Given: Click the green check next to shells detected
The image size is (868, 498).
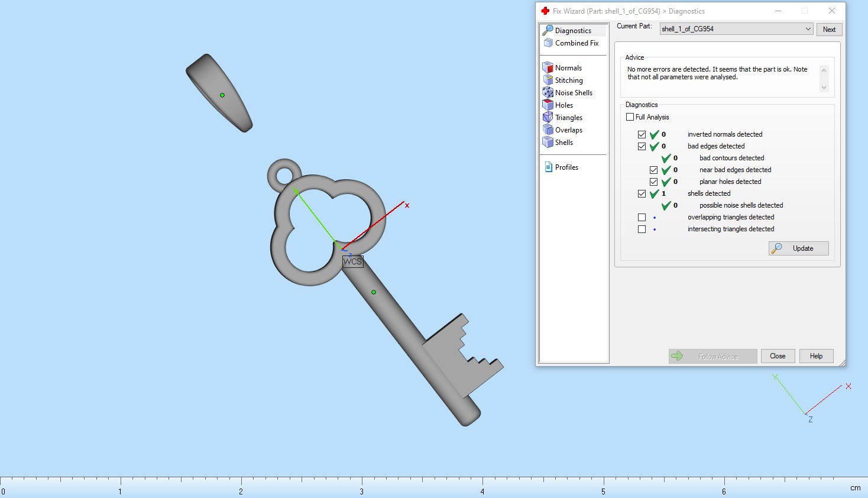Looking at the screenshot, I should [x=655, y=193].
